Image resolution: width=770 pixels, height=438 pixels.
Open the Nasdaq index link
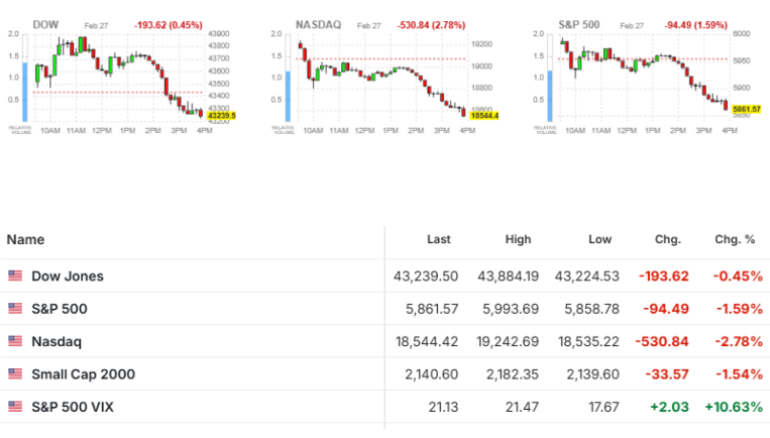(56, 342)
